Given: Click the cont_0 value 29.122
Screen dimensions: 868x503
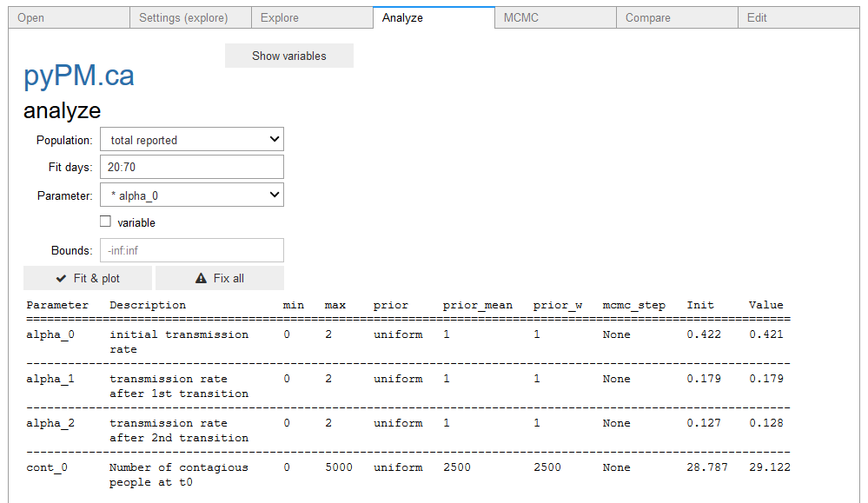Looking at the screenshot, I should [x=770, y=467].
